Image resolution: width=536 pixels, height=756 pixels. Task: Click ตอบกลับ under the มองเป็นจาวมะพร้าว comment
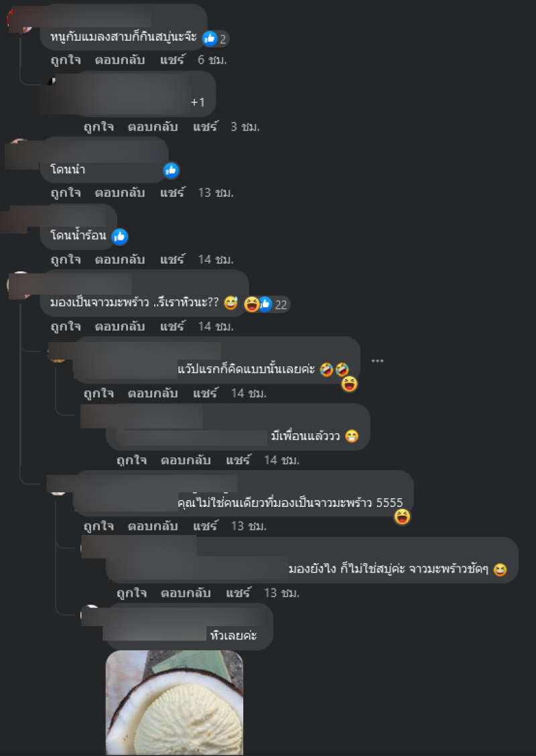pyautogui.click(x=120, y=326)
